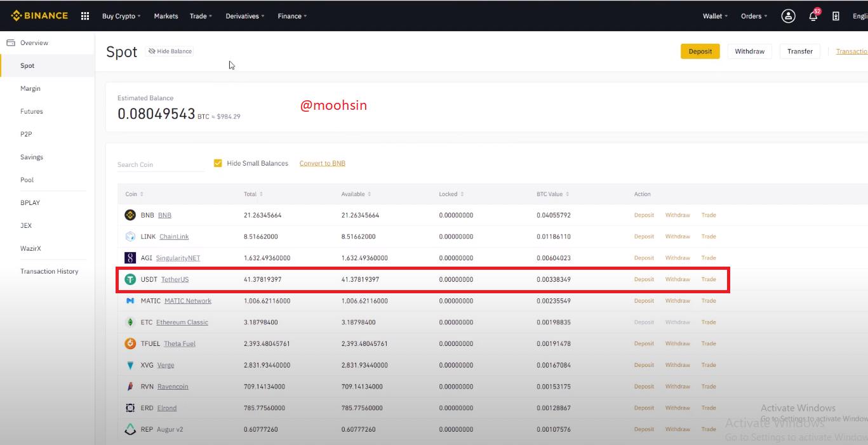
Task: Click Deposit in the TFUEL row
Action: tap(644, 343)
